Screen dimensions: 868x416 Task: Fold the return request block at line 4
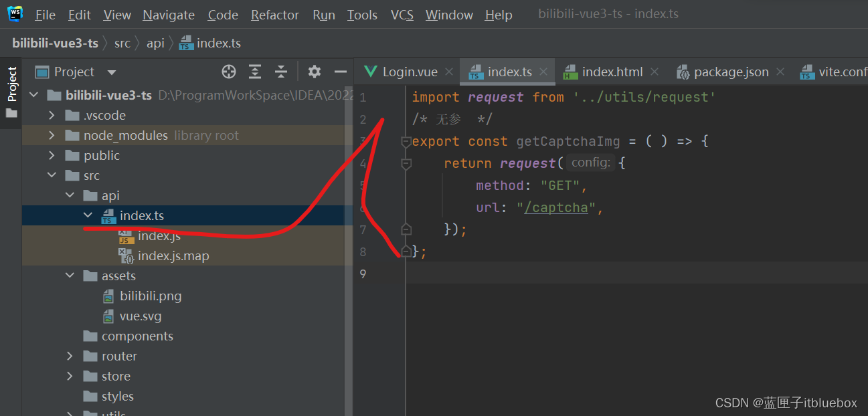point(406,163)
